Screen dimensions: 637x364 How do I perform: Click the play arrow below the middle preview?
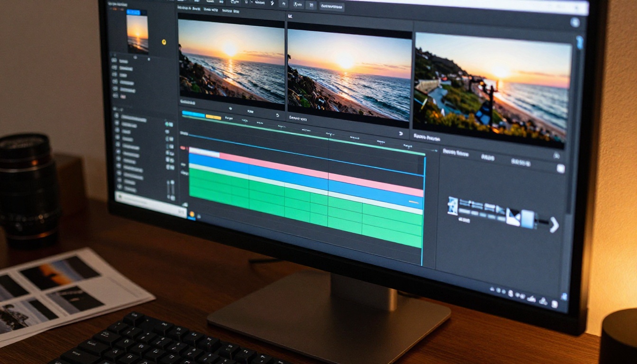tap(401, 134)
